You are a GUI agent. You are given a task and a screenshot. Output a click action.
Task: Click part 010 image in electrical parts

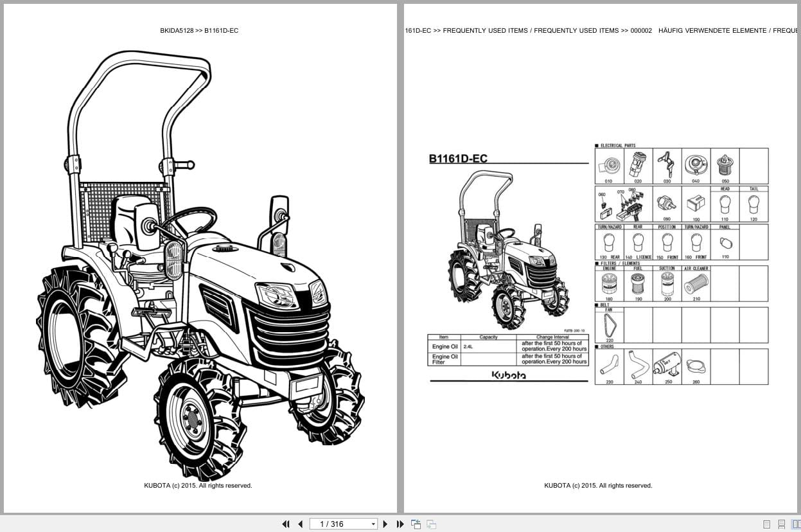point(609,165)
